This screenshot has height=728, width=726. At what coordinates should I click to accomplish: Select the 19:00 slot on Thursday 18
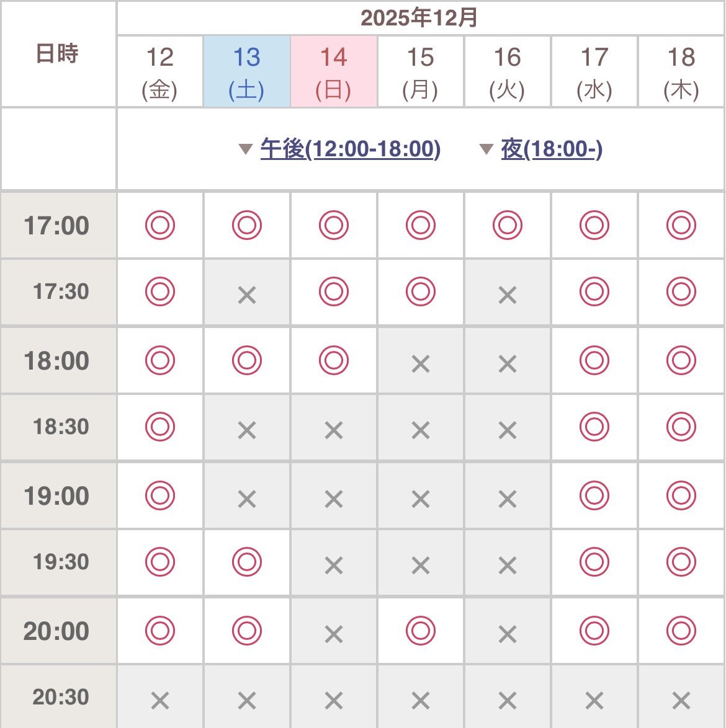[x=681, y=495]
